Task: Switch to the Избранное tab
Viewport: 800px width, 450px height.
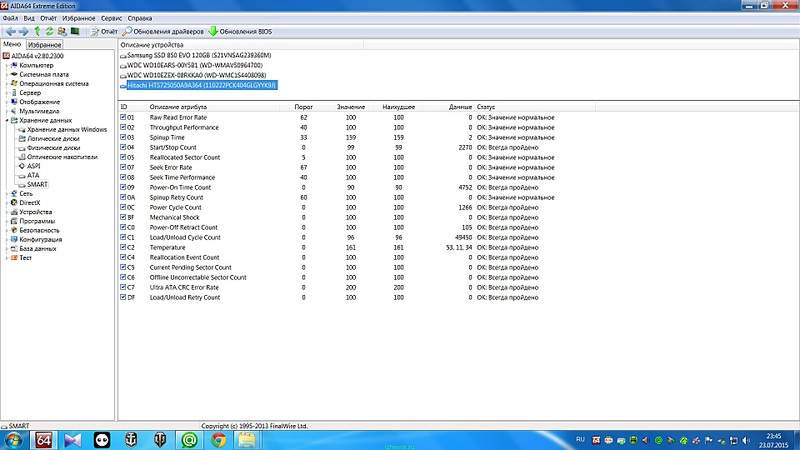Action: coord(44,45)
